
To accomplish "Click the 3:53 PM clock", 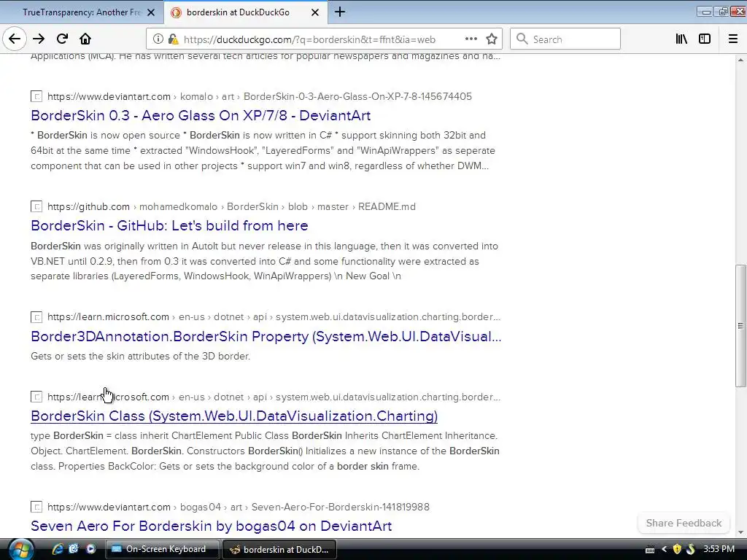I will tap(719, 549).
